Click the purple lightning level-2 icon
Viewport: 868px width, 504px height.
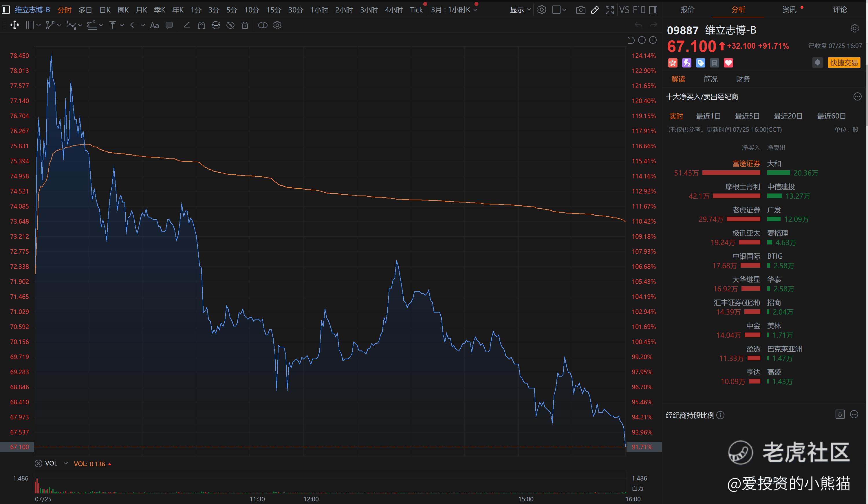click(686, 63)
